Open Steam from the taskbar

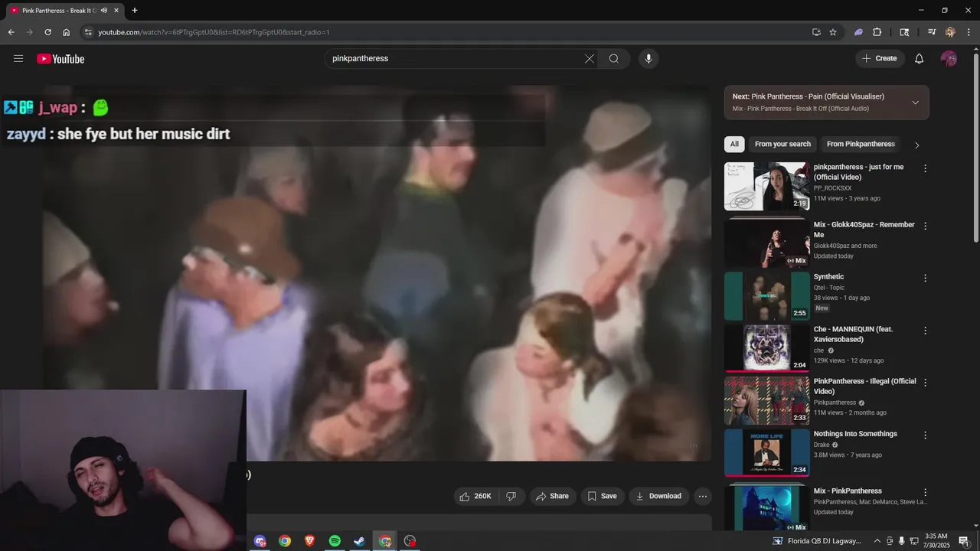pos(359,541)
